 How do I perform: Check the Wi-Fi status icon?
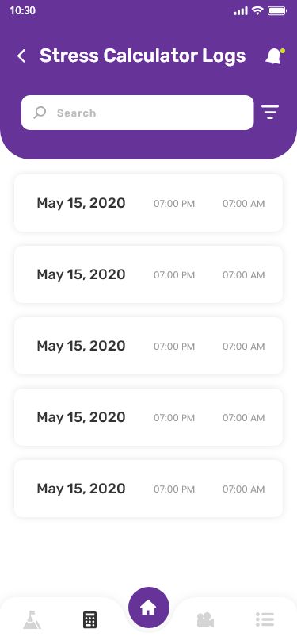click(x=257, y=10)
